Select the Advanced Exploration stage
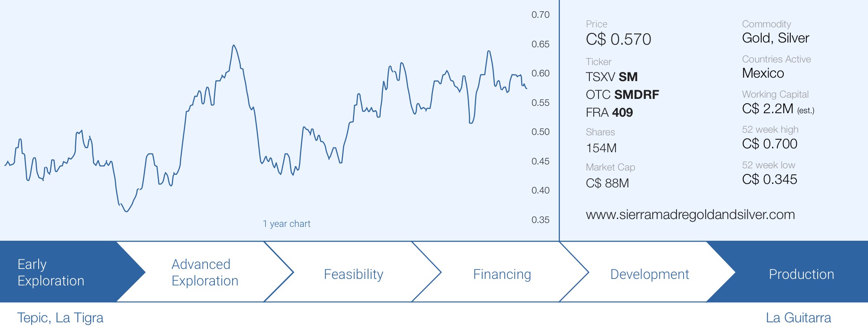Image resolution: width=868 pixels, height=334 pixels. click(x=205, y=272)
